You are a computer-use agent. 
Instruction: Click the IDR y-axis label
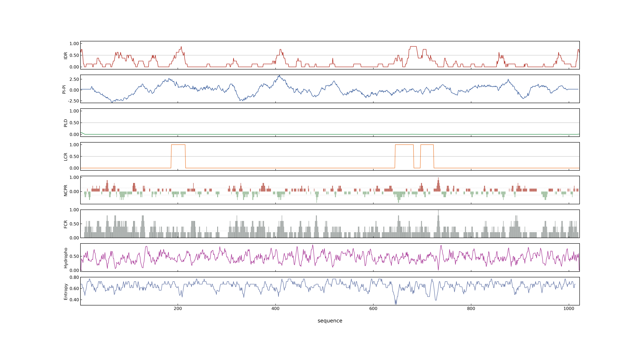[66, 55]
